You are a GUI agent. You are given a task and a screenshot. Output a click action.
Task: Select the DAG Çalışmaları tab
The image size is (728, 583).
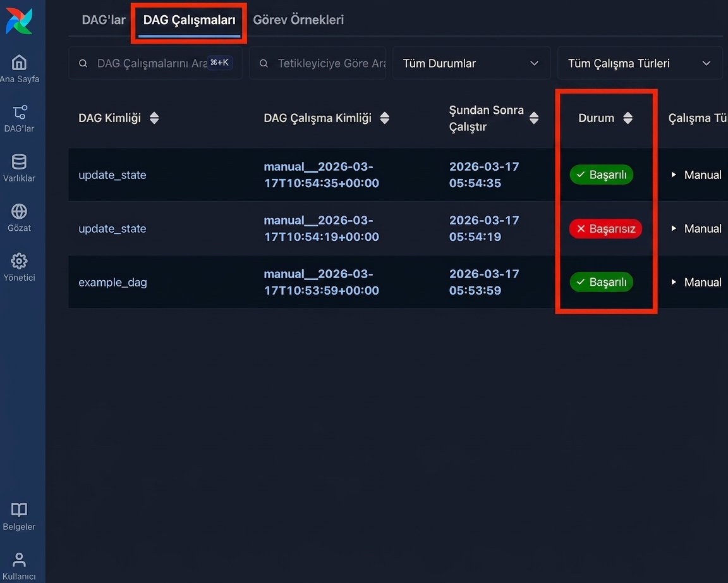[190, 20]
